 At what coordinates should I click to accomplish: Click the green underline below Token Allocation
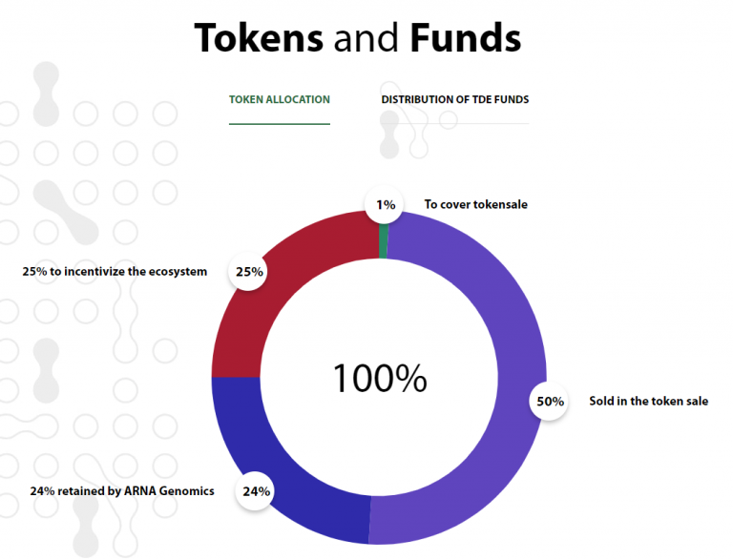pyautogui.click(x=279, y=123)
